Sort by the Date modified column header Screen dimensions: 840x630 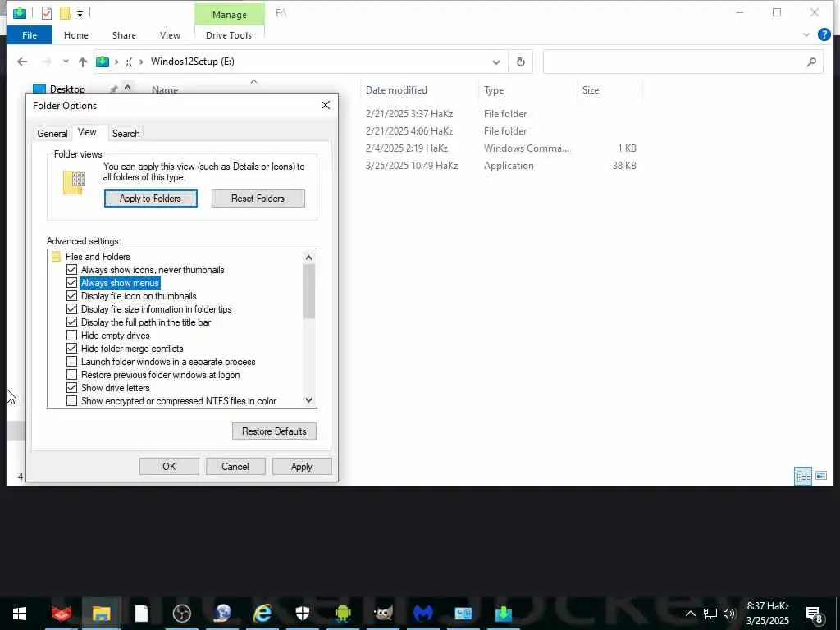tap(396, 90)
